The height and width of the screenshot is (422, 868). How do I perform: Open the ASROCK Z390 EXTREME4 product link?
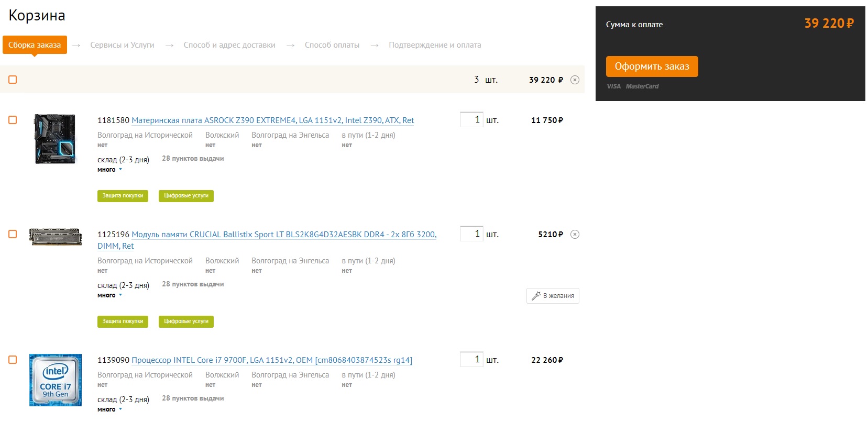pyautogui.click(x=272, y=120)
